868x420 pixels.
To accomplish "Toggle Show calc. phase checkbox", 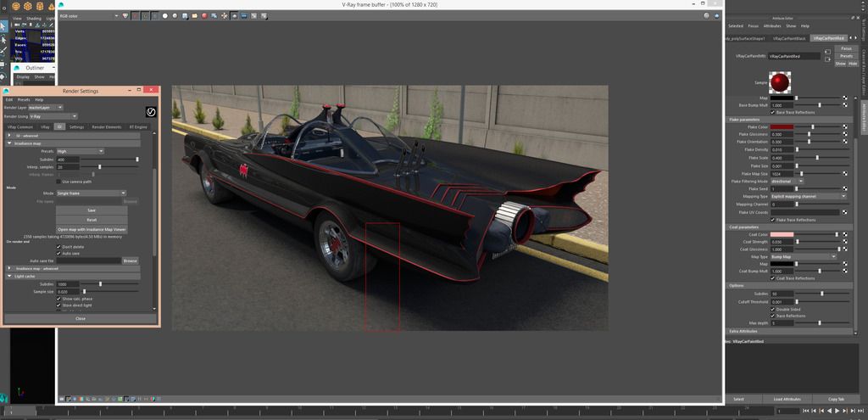I will 58,299.
